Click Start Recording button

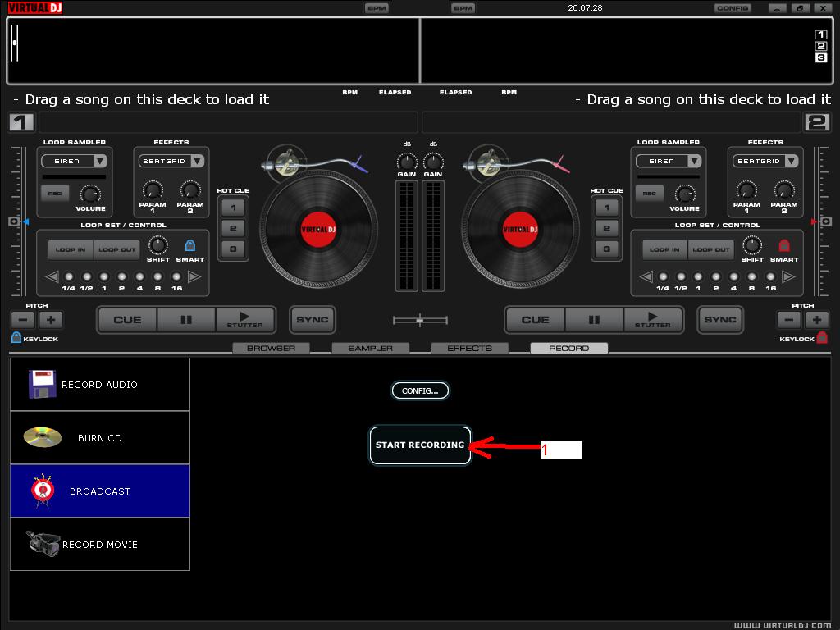pos(420,445)
